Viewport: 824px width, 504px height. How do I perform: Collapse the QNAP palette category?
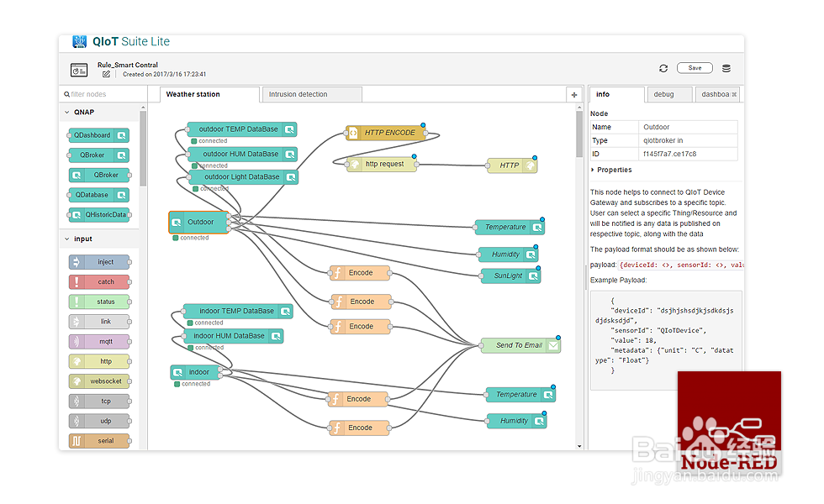(100, 113)
